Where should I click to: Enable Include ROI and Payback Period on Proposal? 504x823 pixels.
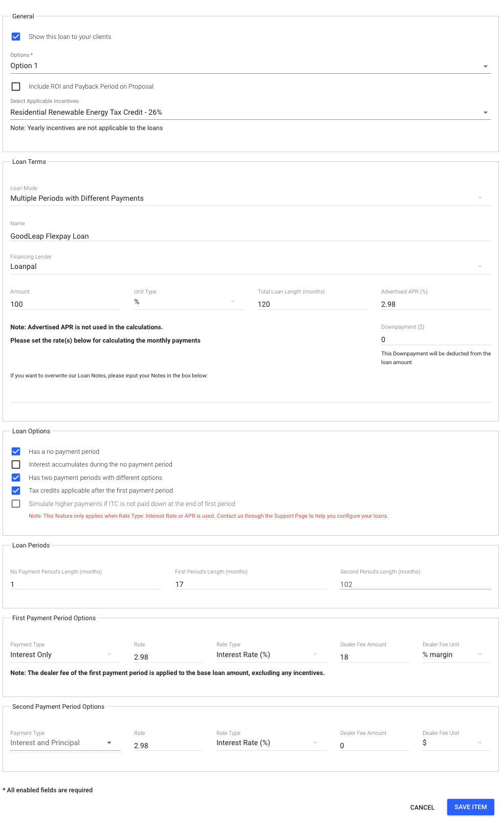(x=16, y=86)
